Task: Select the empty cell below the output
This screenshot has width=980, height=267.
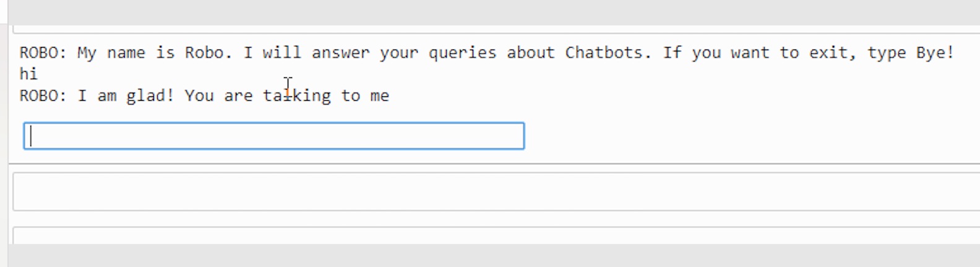Action: (x=495, y=192)
